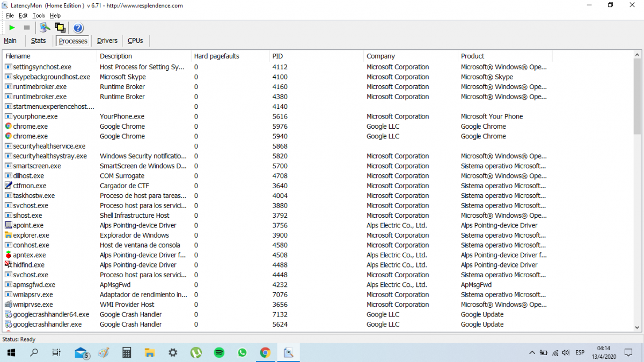Select the sihost.exe row
This screenshot has width=644, height=362.
pos(277,216)
